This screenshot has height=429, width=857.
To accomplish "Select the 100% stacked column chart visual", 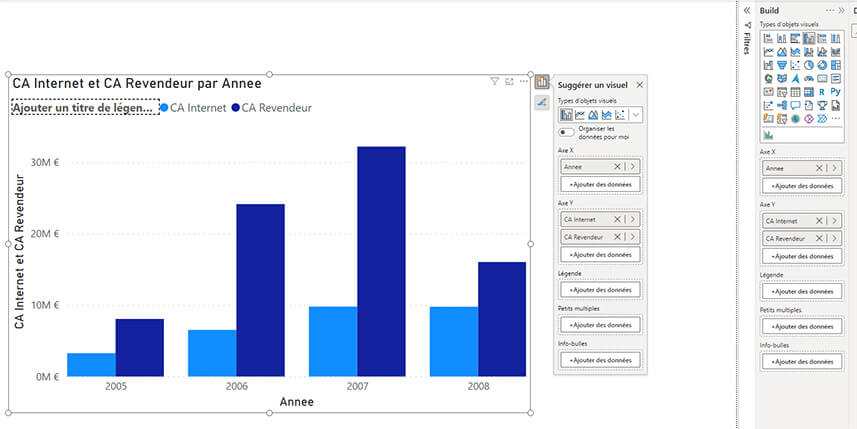I will [x=836, y=38].
